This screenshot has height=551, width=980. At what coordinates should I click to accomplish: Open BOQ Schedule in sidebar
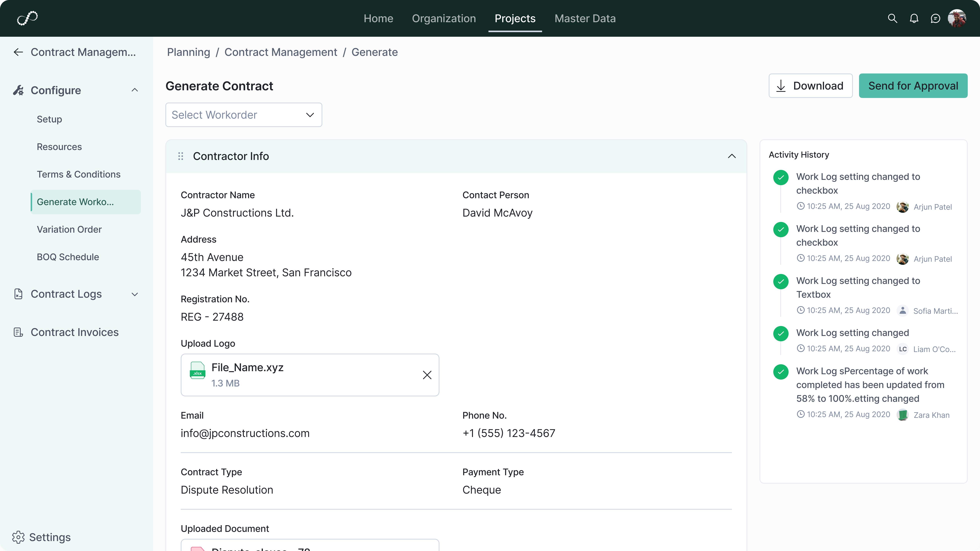point(68,257)
